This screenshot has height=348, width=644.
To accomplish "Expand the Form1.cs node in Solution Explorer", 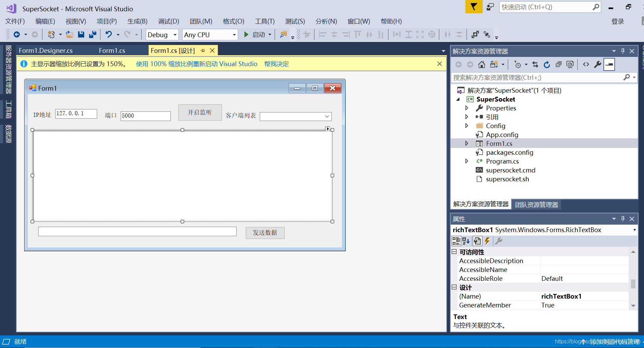I will click(467, 143).
